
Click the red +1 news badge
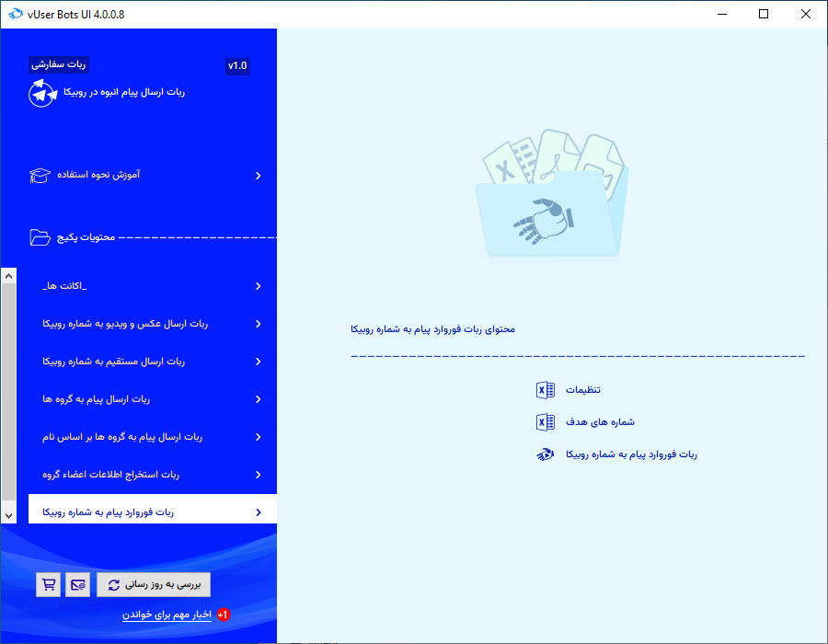click(x=224, y=615)
